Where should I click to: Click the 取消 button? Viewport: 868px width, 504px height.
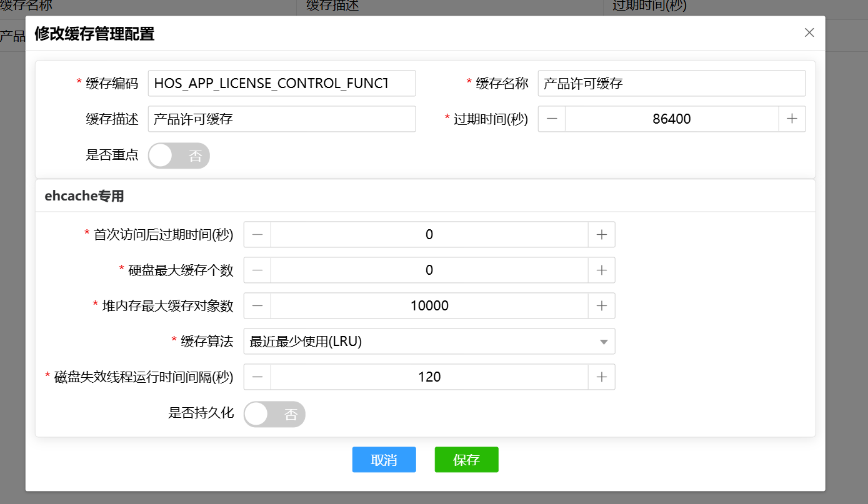(384, 460)
